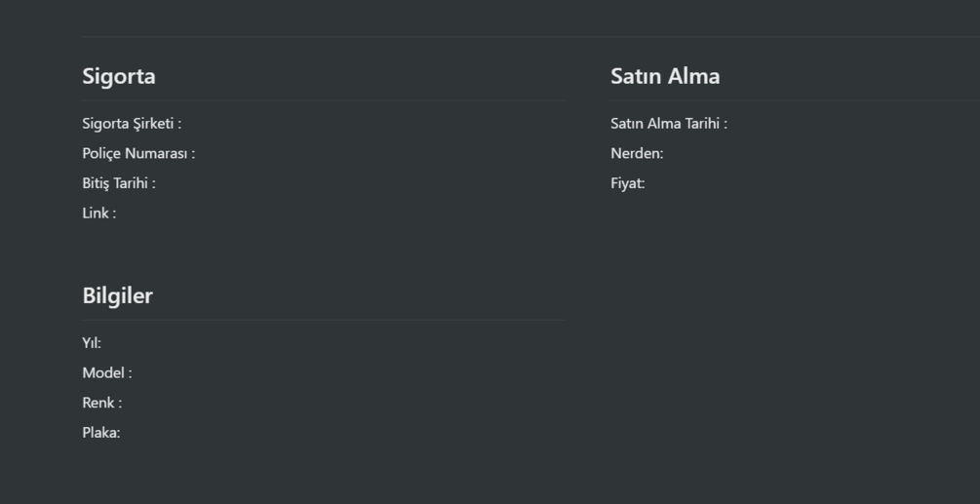Click the divider line under Bilgiler heading

tap(324, 320)
